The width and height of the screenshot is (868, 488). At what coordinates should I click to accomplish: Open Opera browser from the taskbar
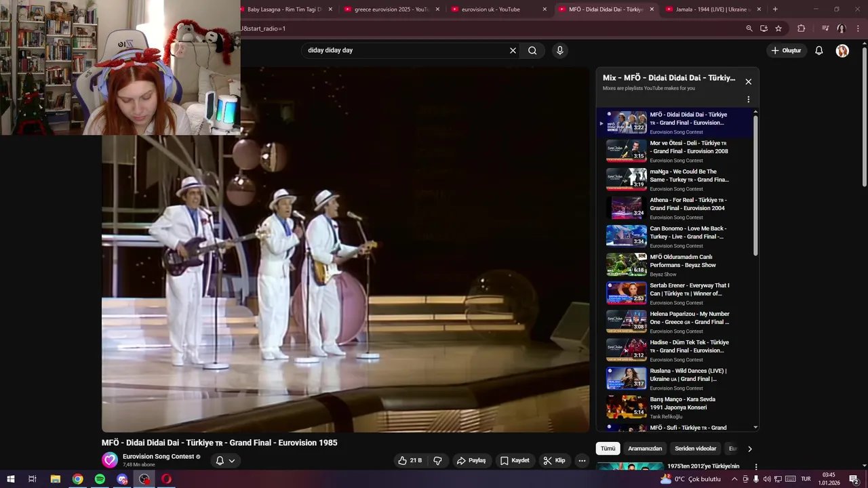pos(166,479)
